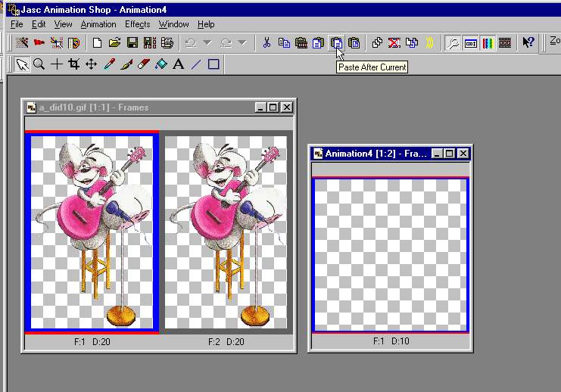This screenshot has height=392, width=561.
Task: Open a file with the folder icon
Action: pos(114,43)
